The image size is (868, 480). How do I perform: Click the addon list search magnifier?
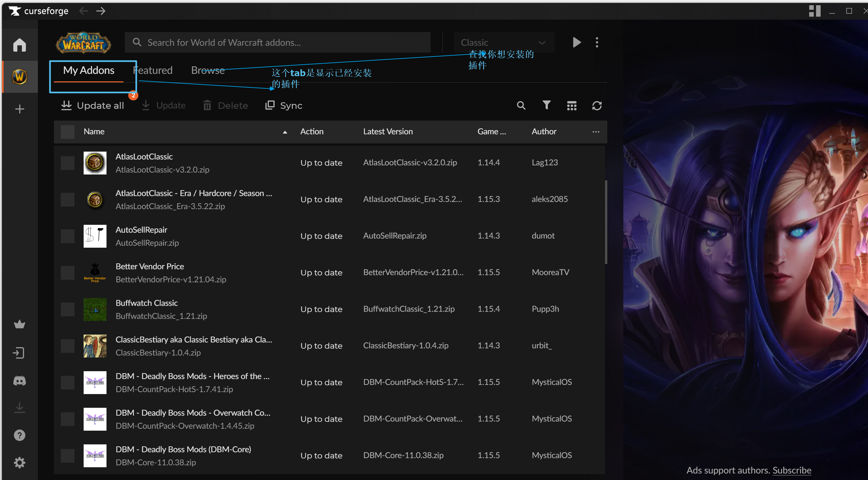[521, 106]
